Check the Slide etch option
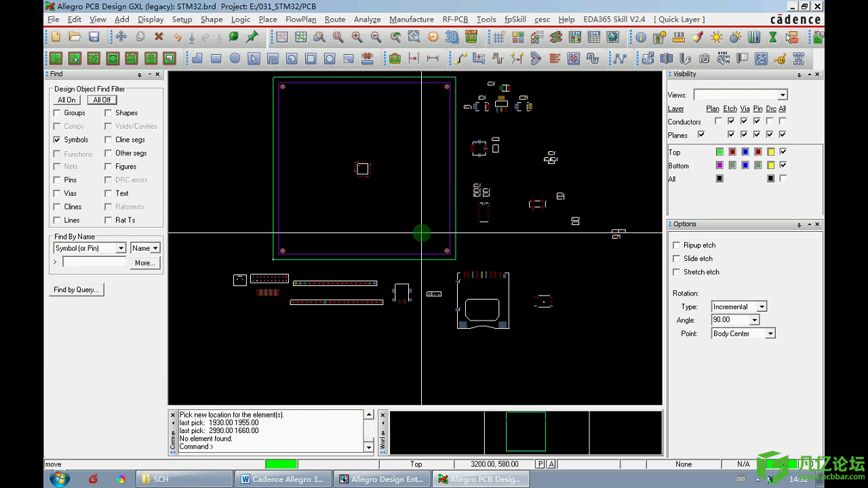Image resolution: width=868 pixels, height=488 pixels. (x=676, y=259)
